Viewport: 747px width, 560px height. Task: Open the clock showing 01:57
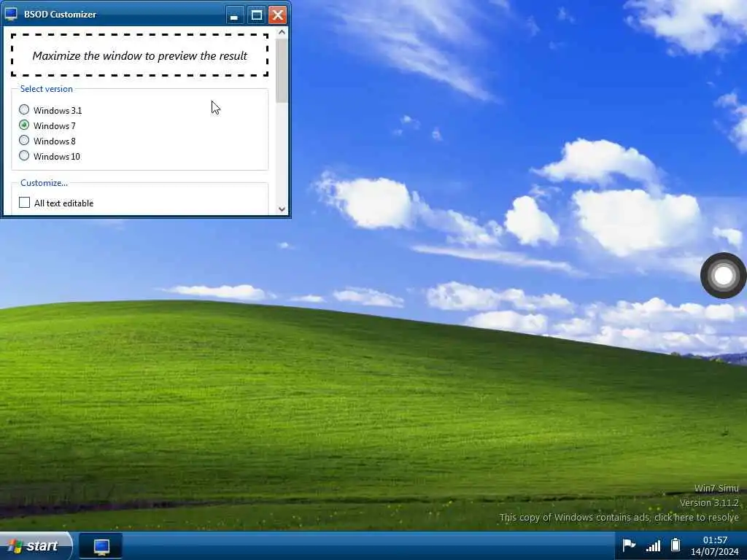tap(715, 540)
